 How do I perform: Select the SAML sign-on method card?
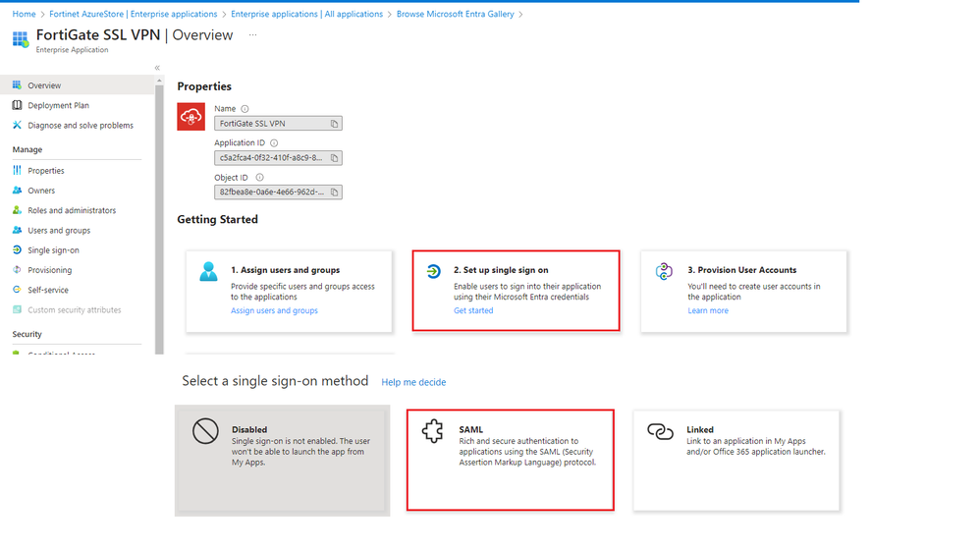point(510,461)
